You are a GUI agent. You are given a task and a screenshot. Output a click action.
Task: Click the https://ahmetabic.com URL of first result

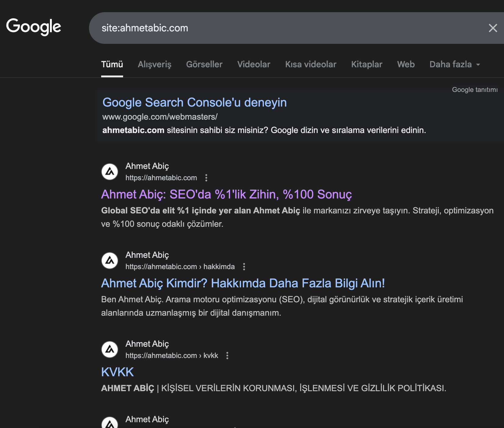coord(161,178)
